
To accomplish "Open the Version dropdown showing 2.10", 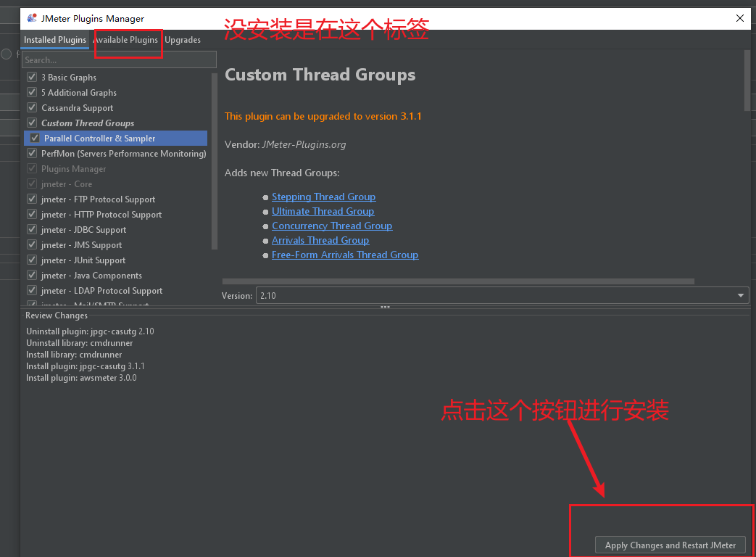I will pos(502,295).
